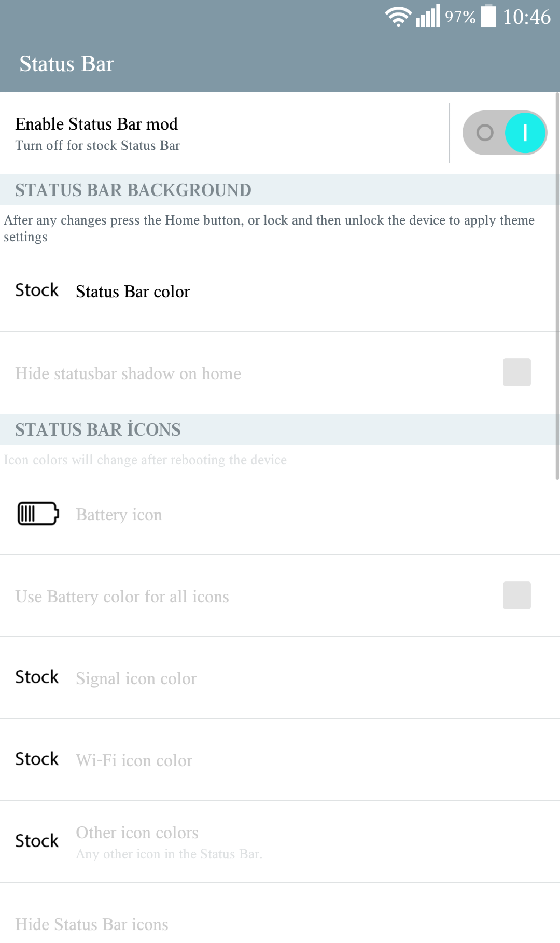The height and width of the screenshot is (943, 560).
Task: Tap the signal strength bars icon
Action: click(428, 16)
